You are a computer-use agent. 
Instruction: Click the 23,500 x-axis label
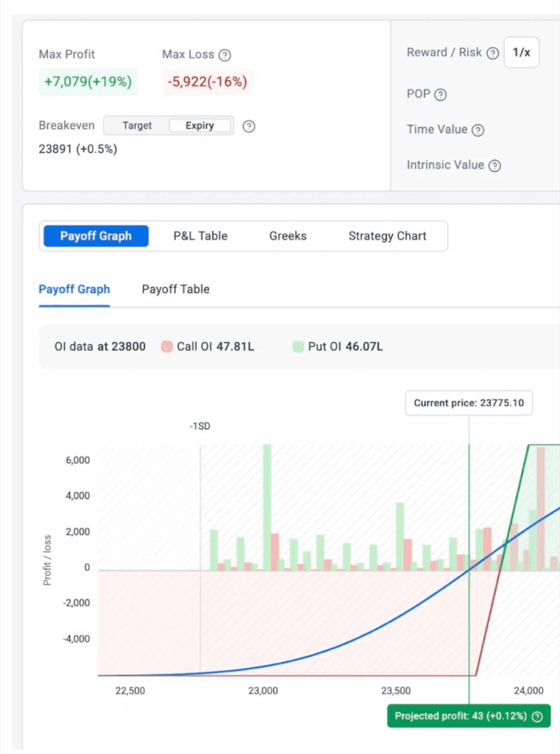coord(396,691)
